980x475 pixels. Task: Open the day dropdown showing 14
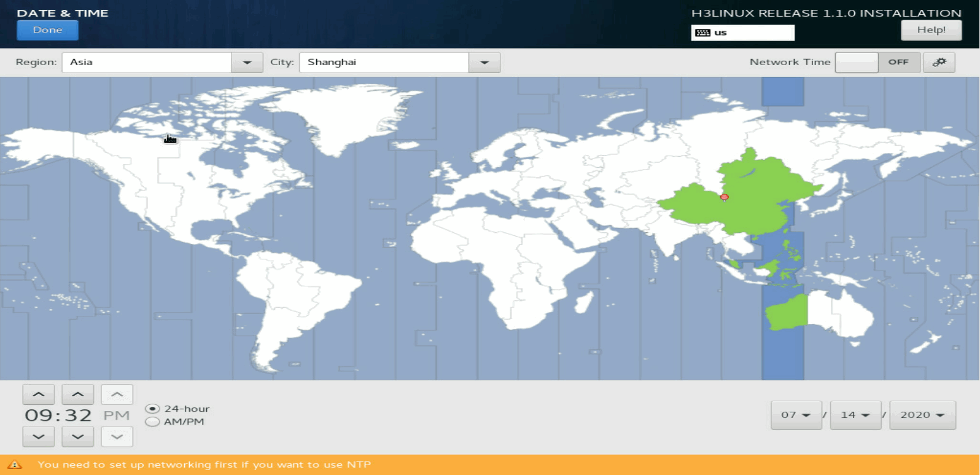(x=856, y=415)
